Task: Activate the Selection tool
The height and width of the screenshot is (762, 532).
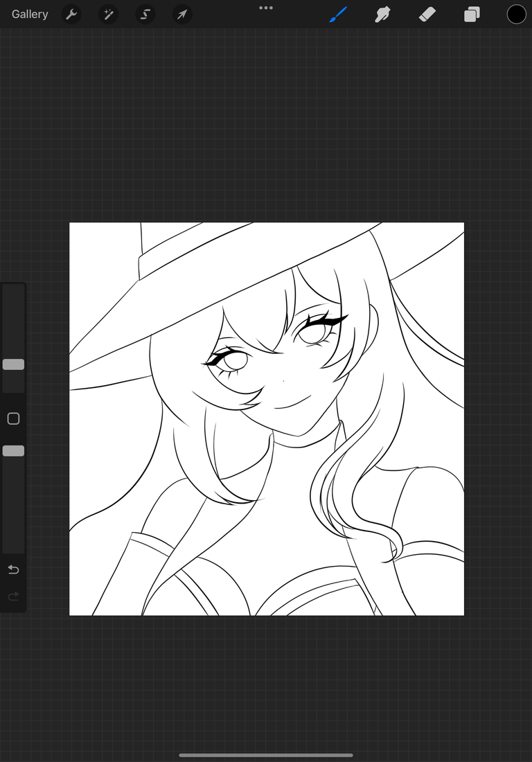Action: pyautogui.click(x=145, y=15)
